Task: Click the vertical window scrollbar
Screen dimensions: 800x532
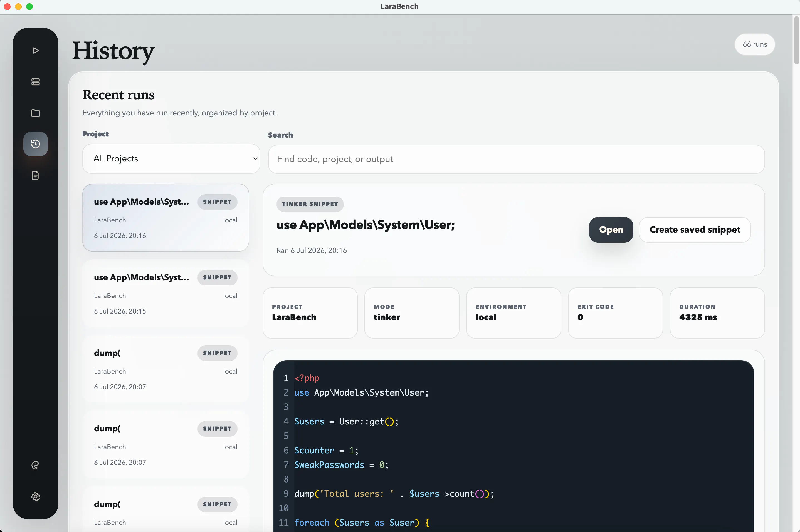Action: (x=796, y=40)
